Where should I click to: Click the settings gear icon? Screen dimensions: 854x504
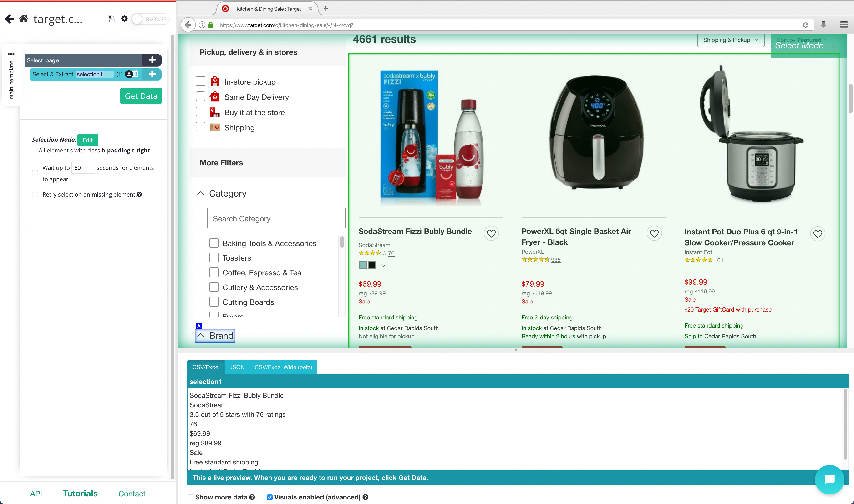pyautogui.click(x=124, y=19)
